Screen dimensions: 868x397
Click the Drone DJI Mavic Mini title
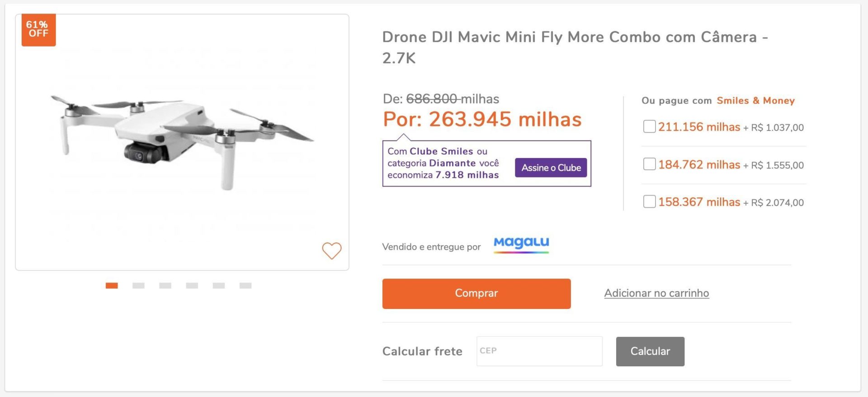575,47
